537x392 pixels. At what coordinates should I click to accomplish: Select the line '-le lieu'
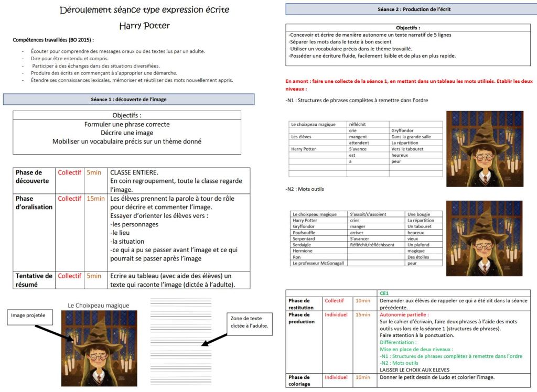coord(120,233)
